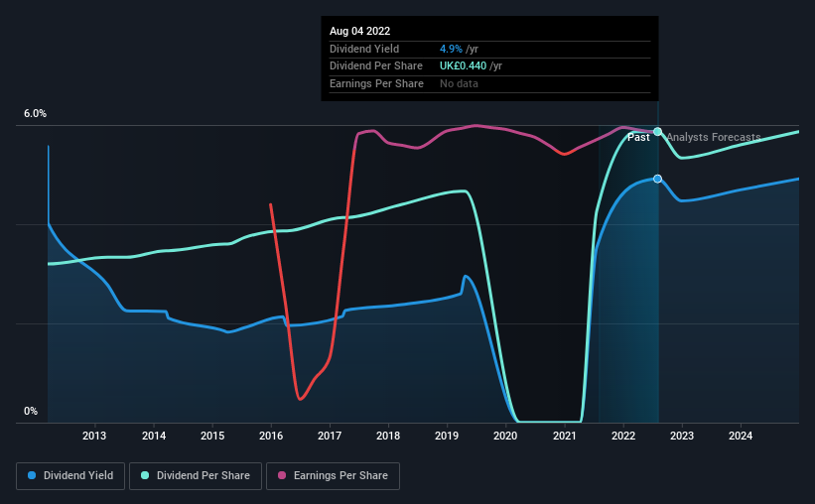Click the 2024 x-axis label
The width and height of the screenshot is (815, 504).
[x=741, y=436]
